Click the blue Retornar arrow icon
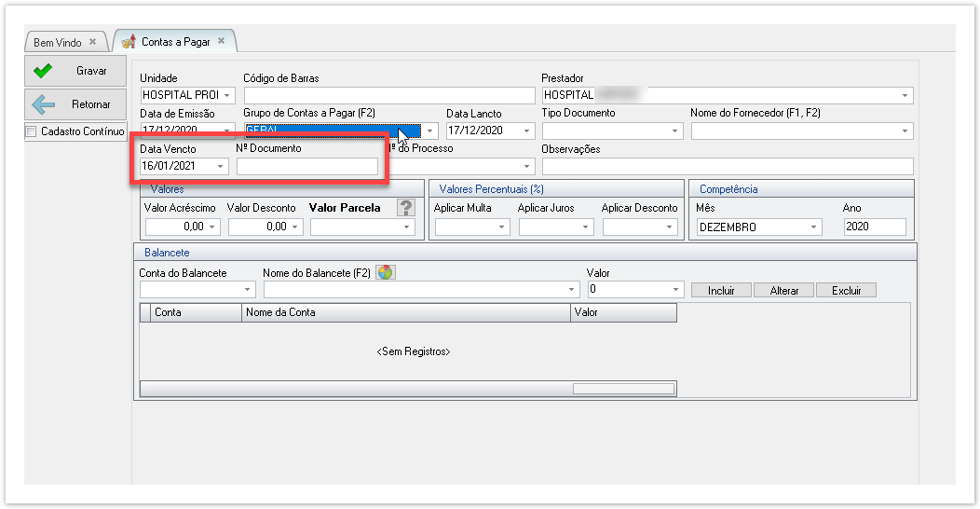Viewport: 980px width, 509px height. (43, 104)
